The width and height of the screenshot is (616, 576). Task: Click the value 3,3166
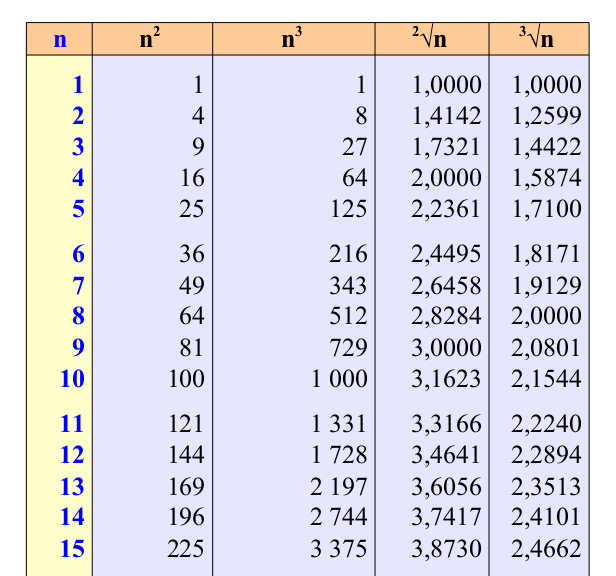[x=447, y=424]
